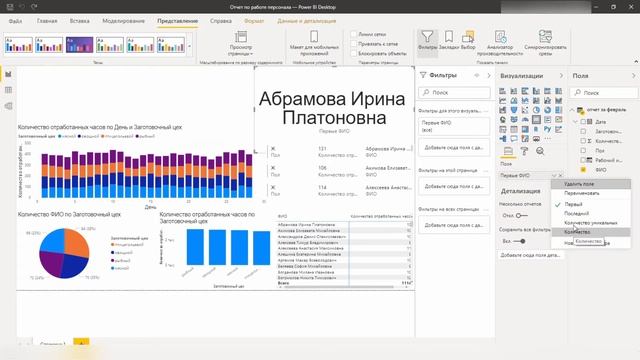Image resolution: width=640 pixels, height=360 pixels.
Task: Uncheck the ФИО field checkbox
Action: (x=583, y=170)
